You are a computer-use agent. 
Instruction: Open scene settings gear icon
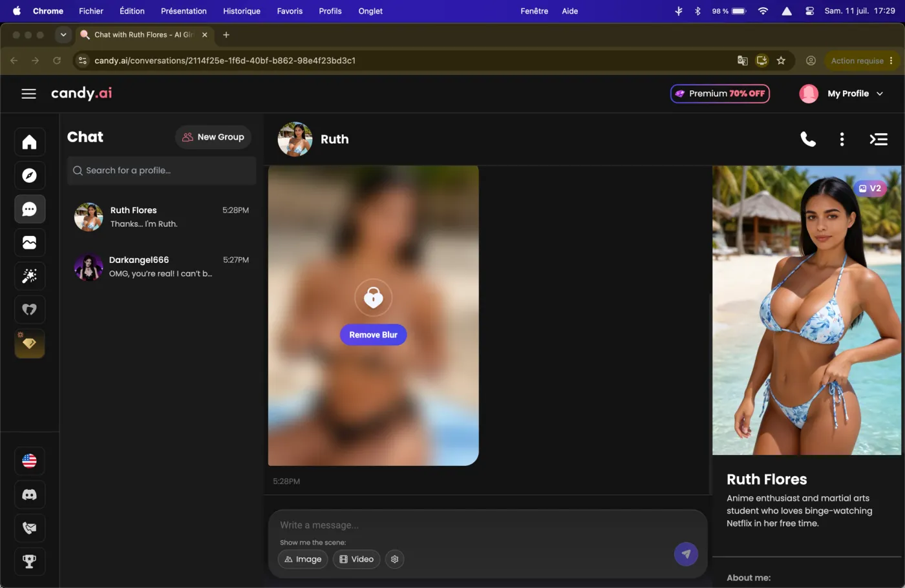(x=394, y=560)
